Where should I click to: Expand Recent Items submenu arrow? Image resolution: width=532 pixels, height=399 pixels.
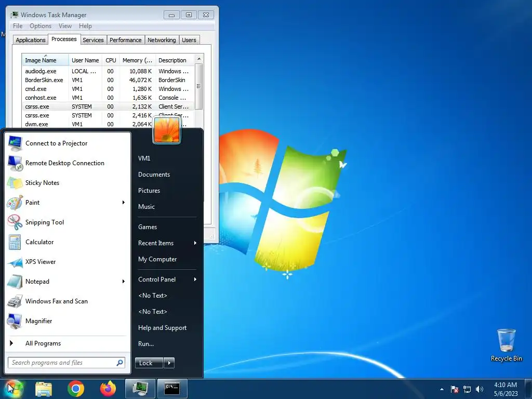point(195,243)
